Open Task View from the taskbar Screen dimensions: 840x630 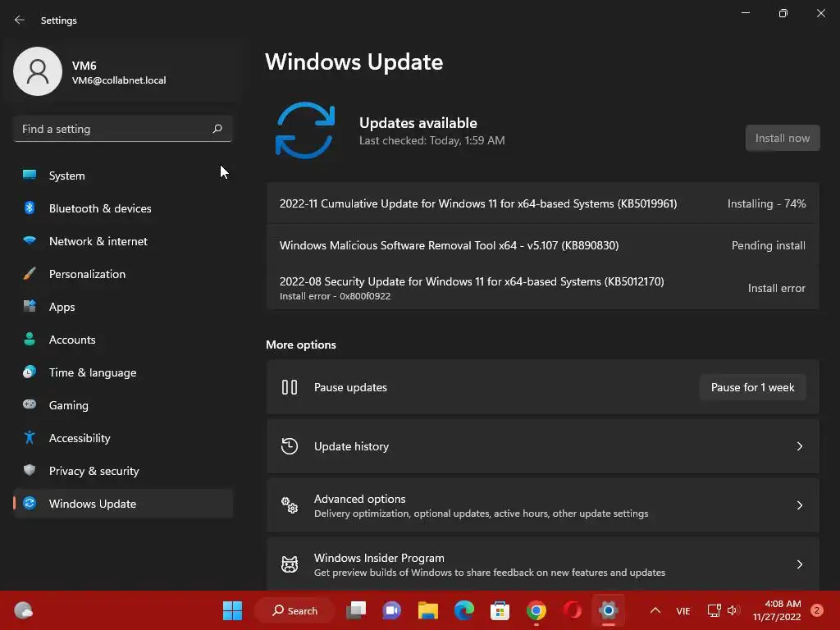356,610
